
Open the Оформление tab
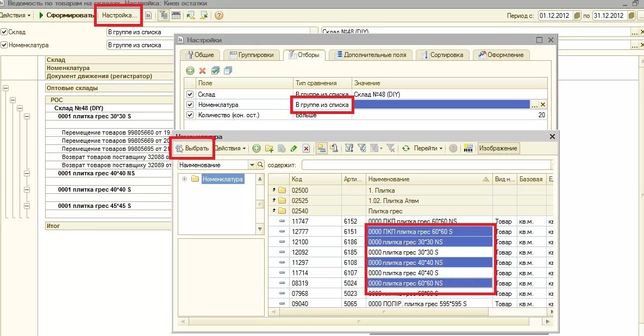click(501, 55)
